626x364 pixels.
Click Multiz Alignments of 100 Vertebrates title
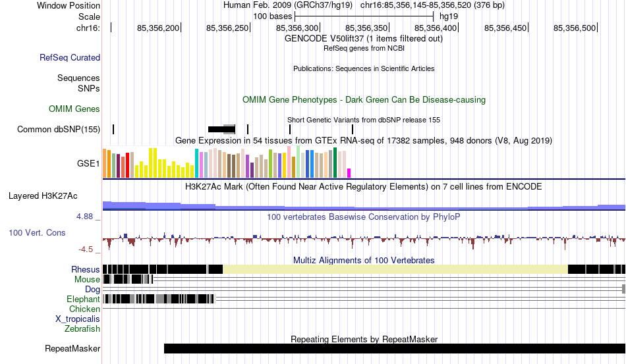pos(364,261)
